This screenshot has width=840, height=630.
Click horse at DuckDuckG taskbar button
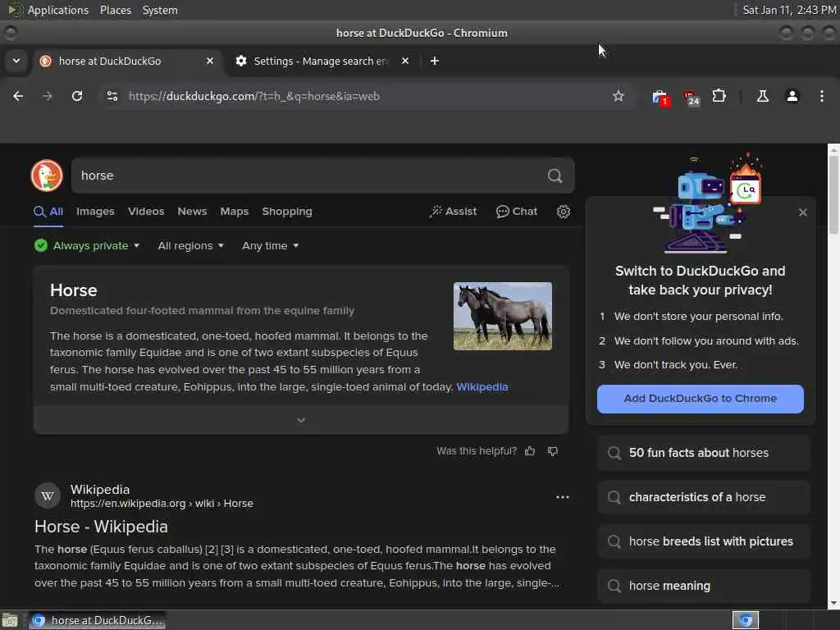click(x=98, y=620)
